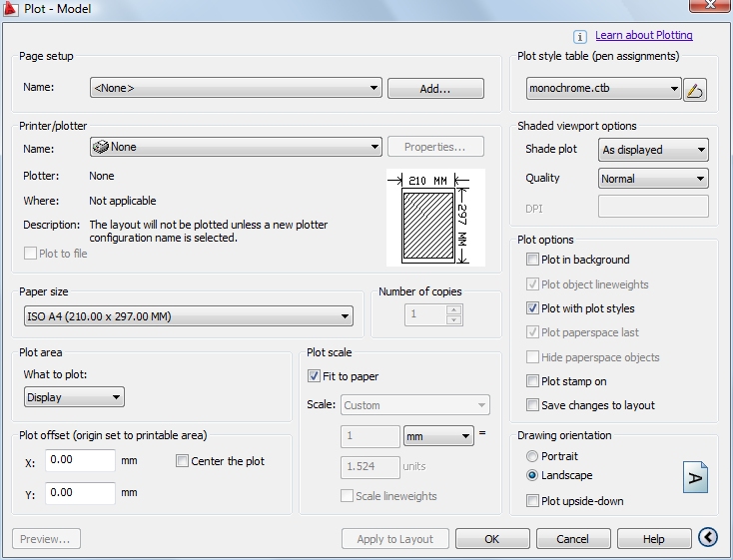Viewport: 733px width, 560px height.
Task: Click the collapse dialog arrow icon
Action: 708,537
